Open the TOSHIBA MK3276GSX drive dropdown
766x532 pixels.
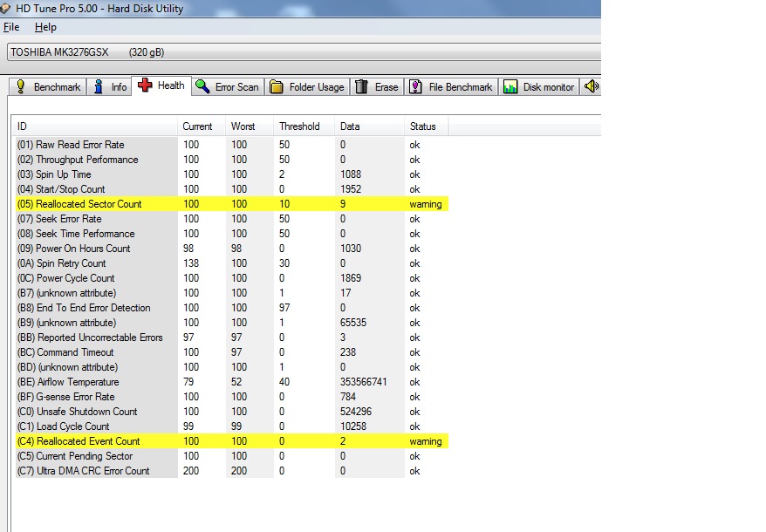click(x=304, y=51)
